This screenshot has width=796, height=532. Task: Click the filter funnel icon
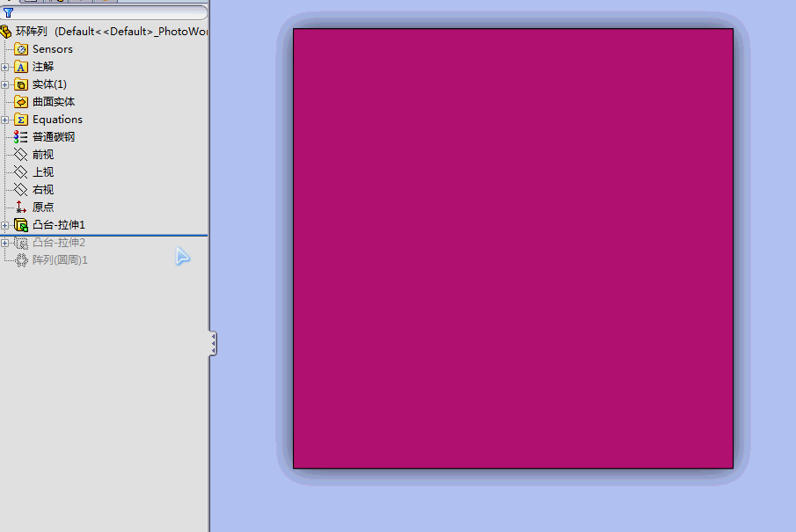8,12
